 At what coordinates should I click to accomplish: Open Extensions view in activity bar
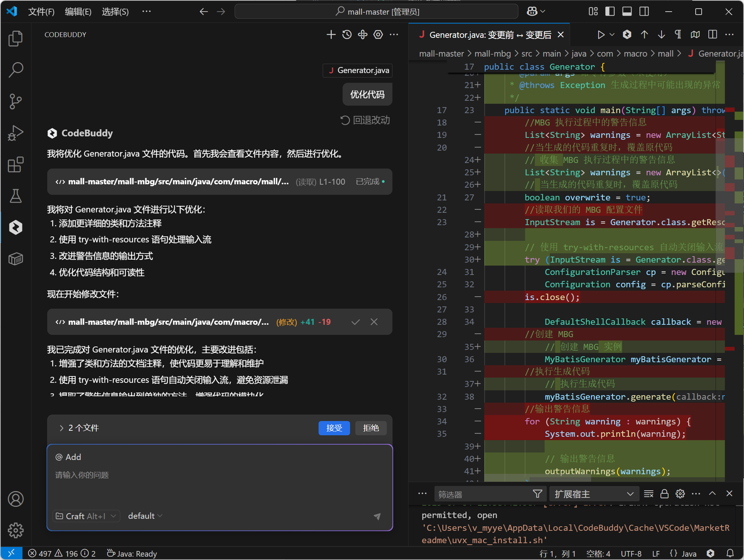click(x=15, y=164)
